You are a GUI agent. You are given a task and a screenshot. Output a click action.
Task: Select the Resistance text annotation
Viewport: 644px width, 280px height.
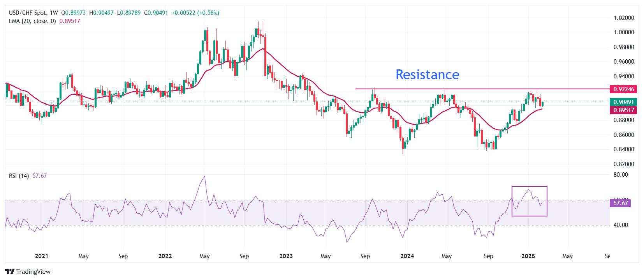pos(427,74)
